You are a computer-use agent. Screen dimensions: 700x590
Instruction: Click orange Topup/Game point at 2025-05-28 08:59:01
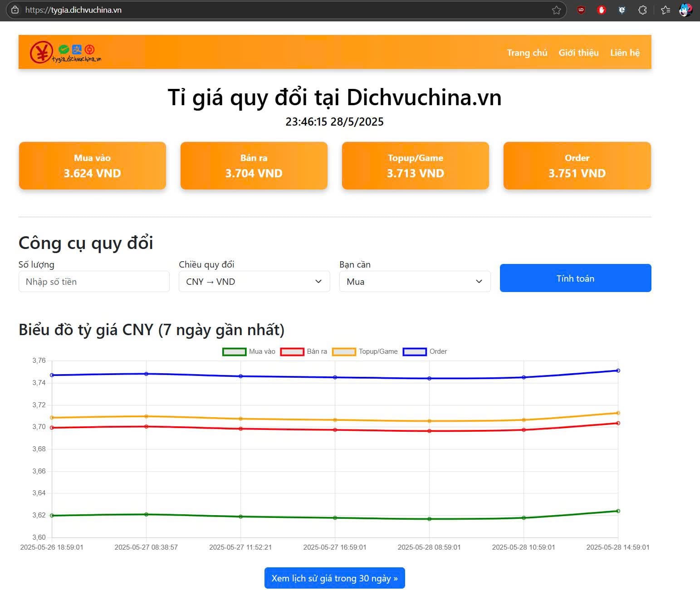(x=429, y=421)
